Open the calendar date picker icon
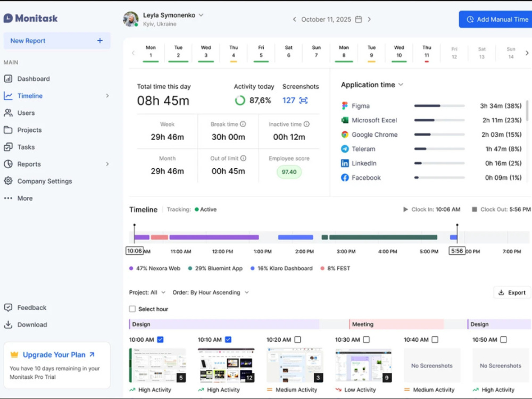Viewport: 532px width, 399px height. click(358, 19)
